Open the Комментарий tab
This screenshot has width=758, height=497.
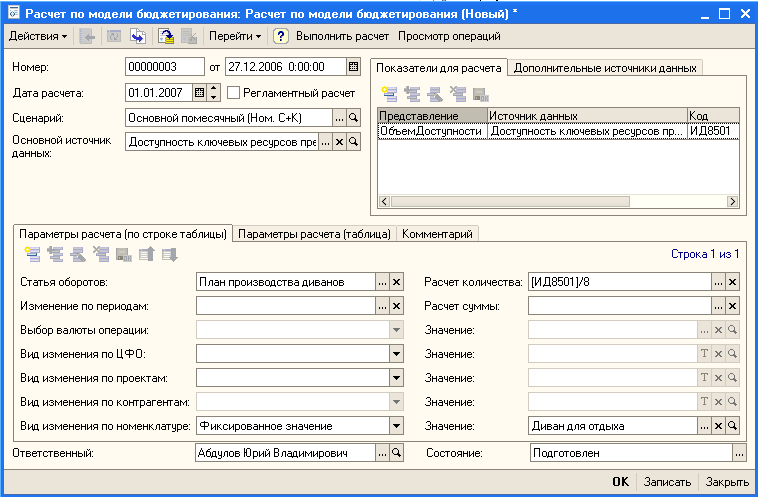click(x=438, y=234)
